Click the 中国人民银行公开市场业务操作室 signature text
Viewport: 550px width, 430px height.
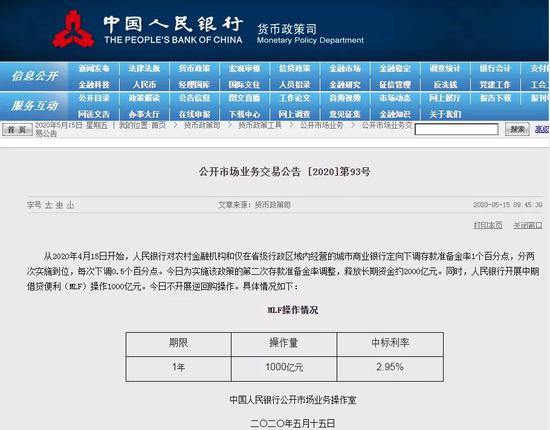pyautogui.click(x=293, y=400)
